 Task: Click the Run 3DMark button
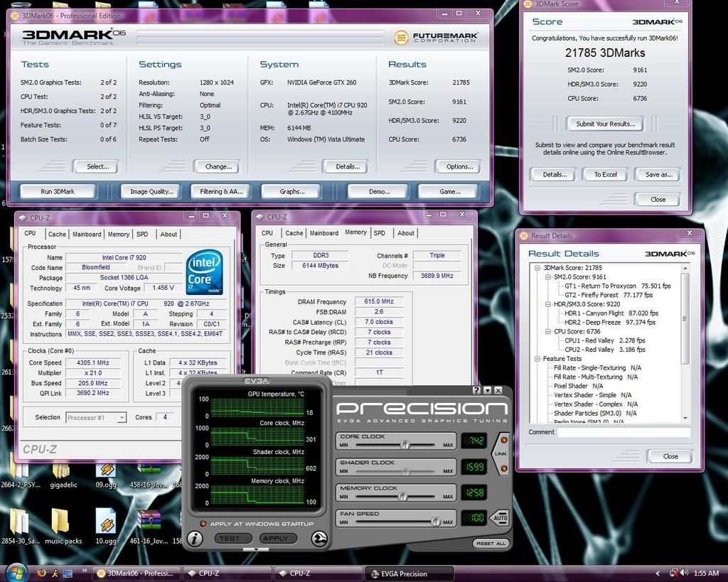58,191
